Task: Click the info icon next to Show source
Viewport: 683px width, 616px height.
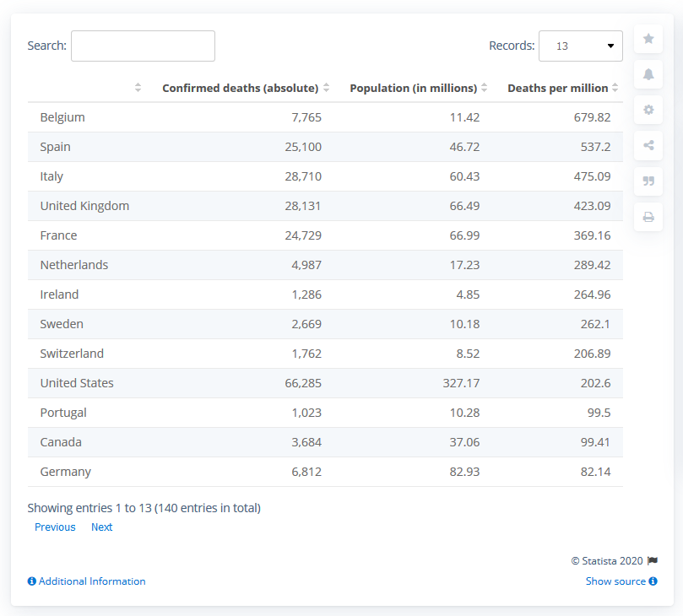Action: 654,581
